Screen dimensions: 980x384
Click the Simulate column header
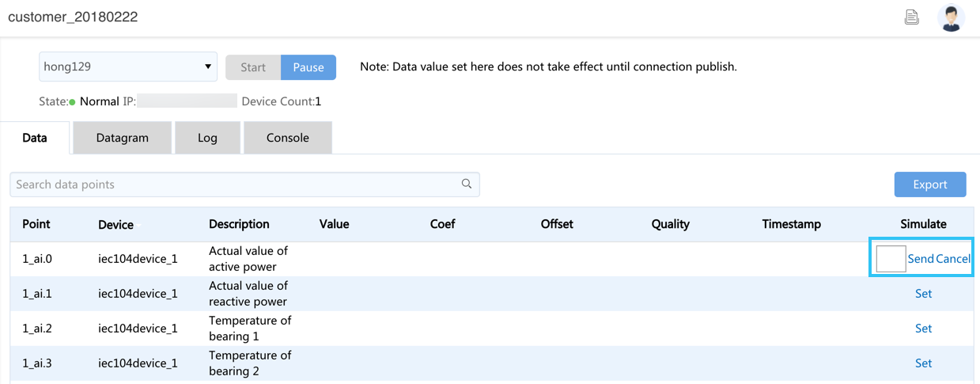(923, 224)
